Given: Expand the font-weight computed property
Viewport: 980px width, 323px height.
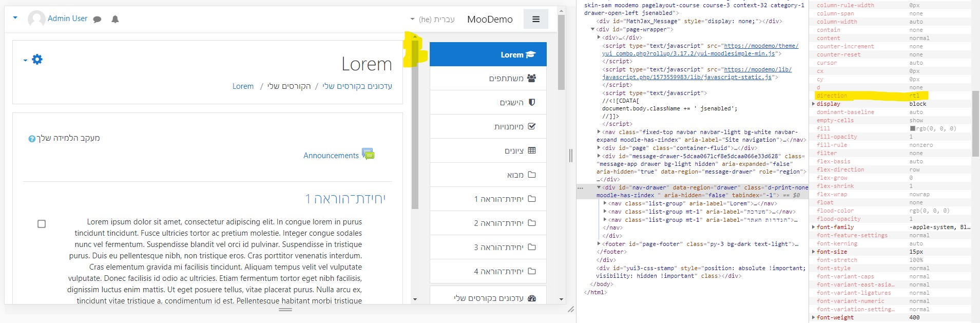Looking at the screenshot, I should click(813, 317).
